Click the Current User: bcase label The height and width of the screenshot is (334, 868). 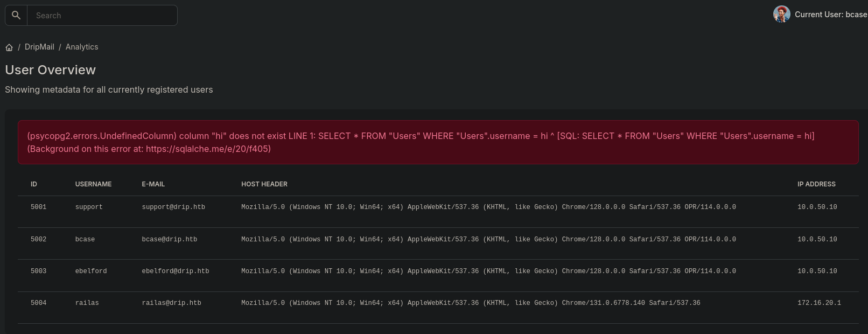tap(830, 15)
